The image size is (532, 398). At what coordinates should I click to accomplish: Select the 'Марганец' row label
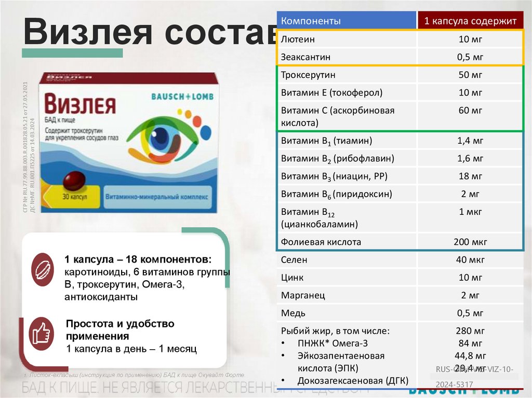tap(303, 295)
